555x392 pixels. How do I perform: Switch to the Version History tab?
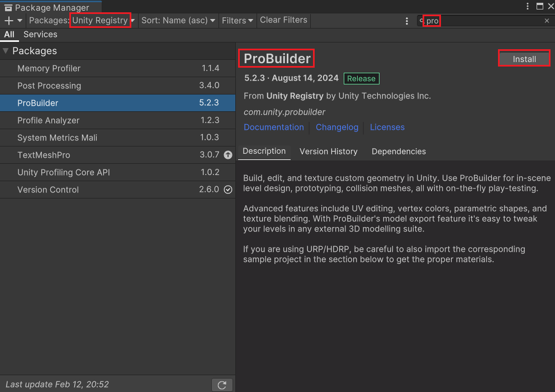coord(329,152)
